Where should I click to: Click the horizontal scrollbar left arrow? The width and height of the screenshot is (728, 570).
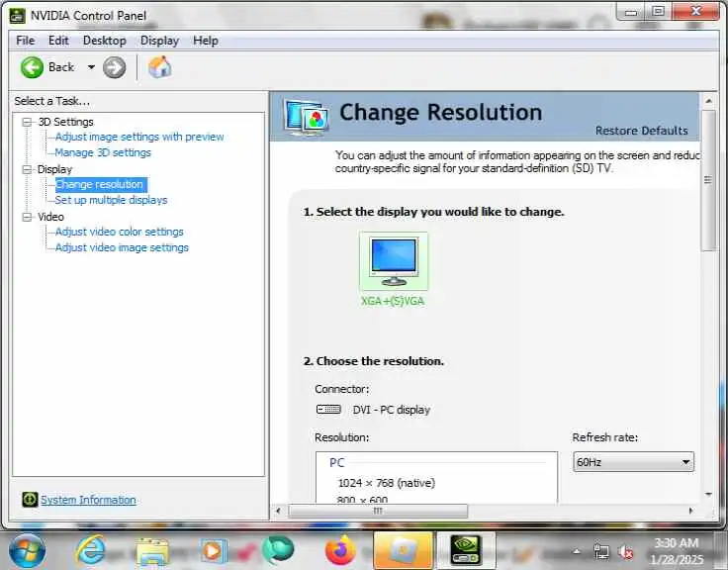(x=278, y=511)
